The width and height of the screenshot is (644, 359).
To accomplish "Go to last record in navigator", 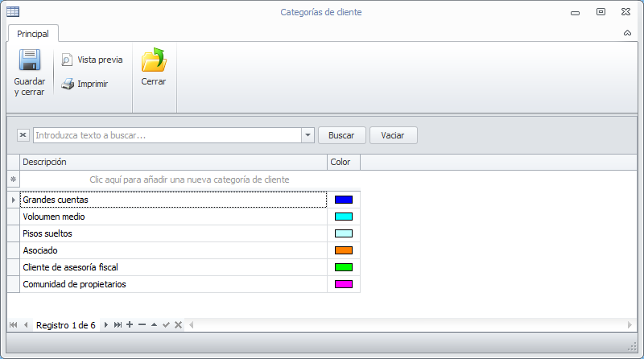I will pos(118,325).
